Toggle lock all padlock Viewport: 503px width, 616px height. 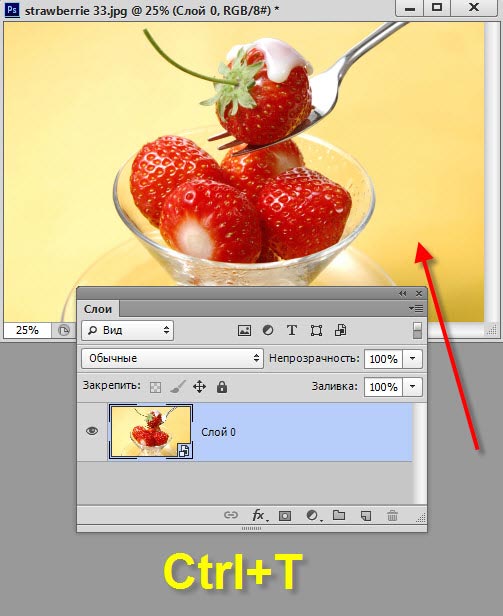tap(222, 387)
